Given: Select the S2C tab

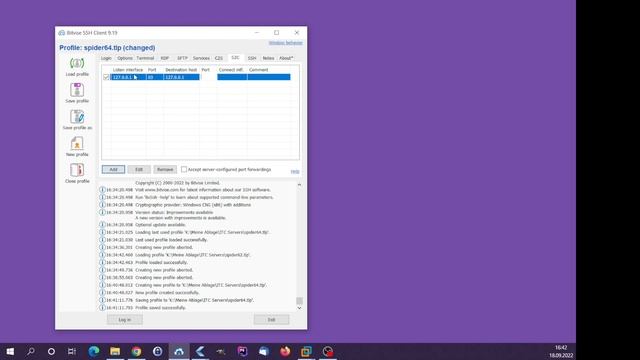Looking at the screenshot, I should 235,58.
